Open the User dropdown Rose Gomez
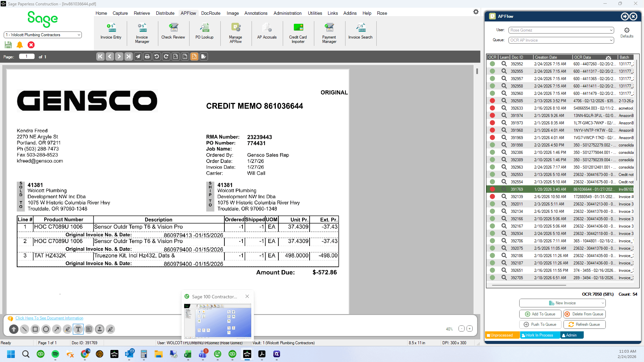This screenshot has height=362, width=644. (561, 30)
